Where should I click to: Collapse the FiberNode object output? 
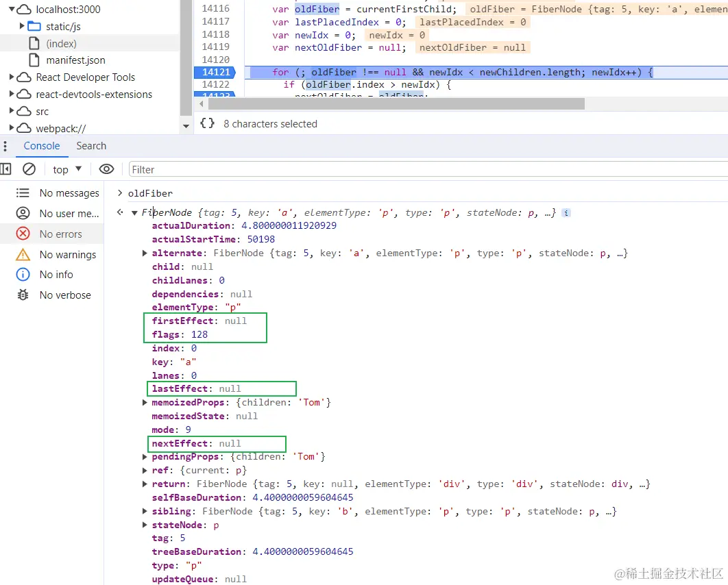click(x=134, y=213)
